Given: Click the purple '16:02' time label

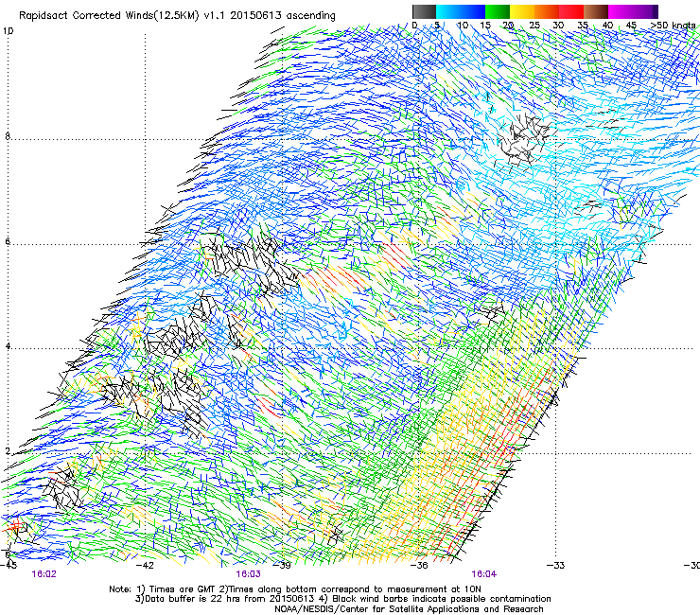Looking at the screenshot, I should pyautogui.click(x=44, y=574).
